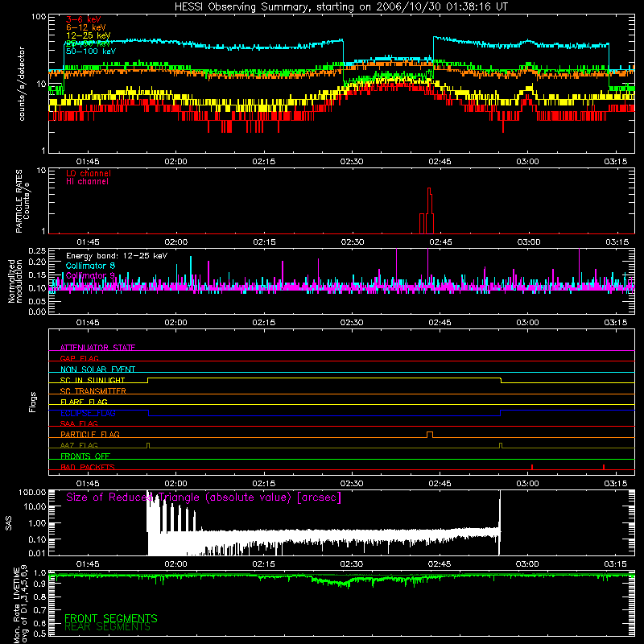This screenshot has height=644, width=644.
Task: Click the '02:00' tick under the SAS plot
Action: coord(175,564)
